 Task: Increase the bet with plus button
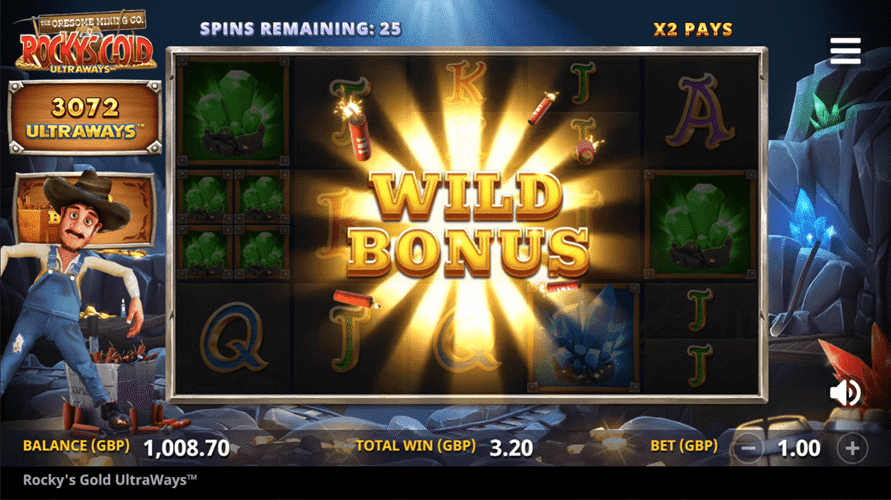(852, 449)
